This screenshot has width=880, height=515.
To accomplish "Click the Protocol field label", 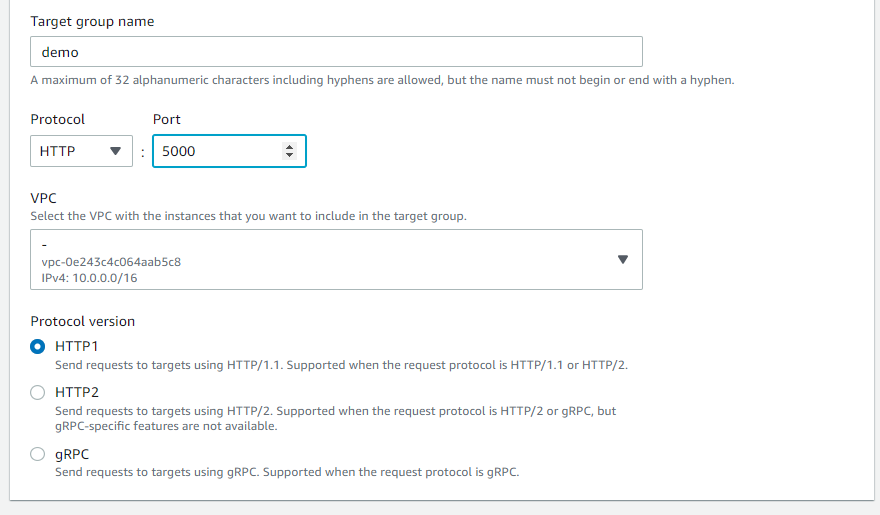I will [x=57, y=119].
